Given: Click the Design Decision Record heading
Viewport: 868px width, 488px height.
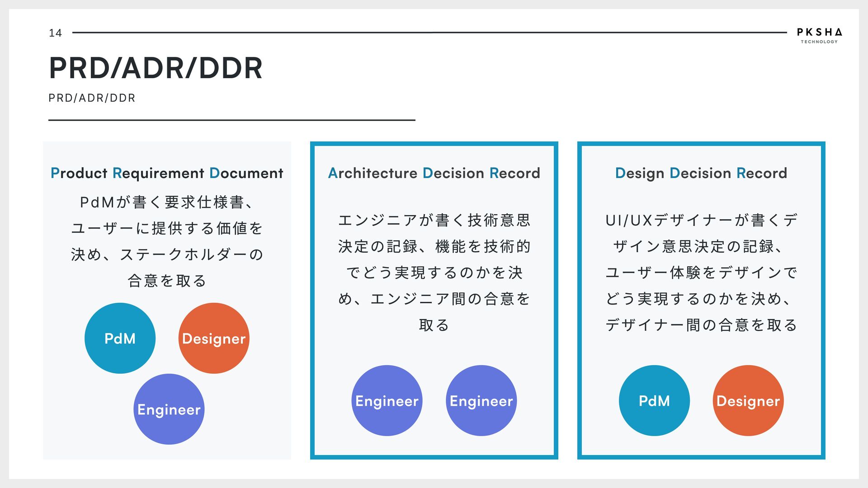Looking at the screenshot, I should [x=701, y=173].
